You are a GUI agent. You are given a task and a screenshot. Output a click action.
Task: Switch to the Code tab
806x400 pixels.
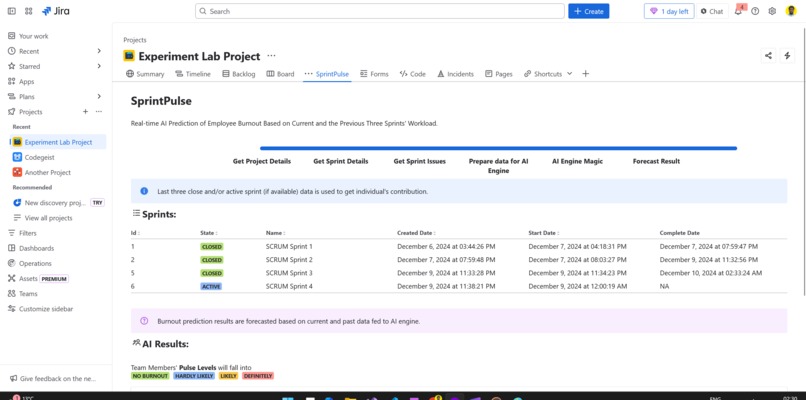coord(413,74)
